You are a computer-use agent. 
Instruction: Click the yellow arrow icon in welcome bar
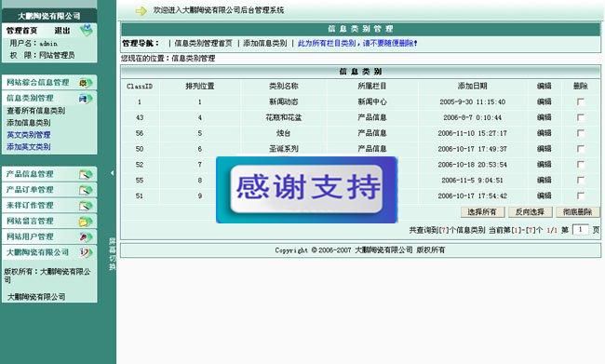coord(141,11)
